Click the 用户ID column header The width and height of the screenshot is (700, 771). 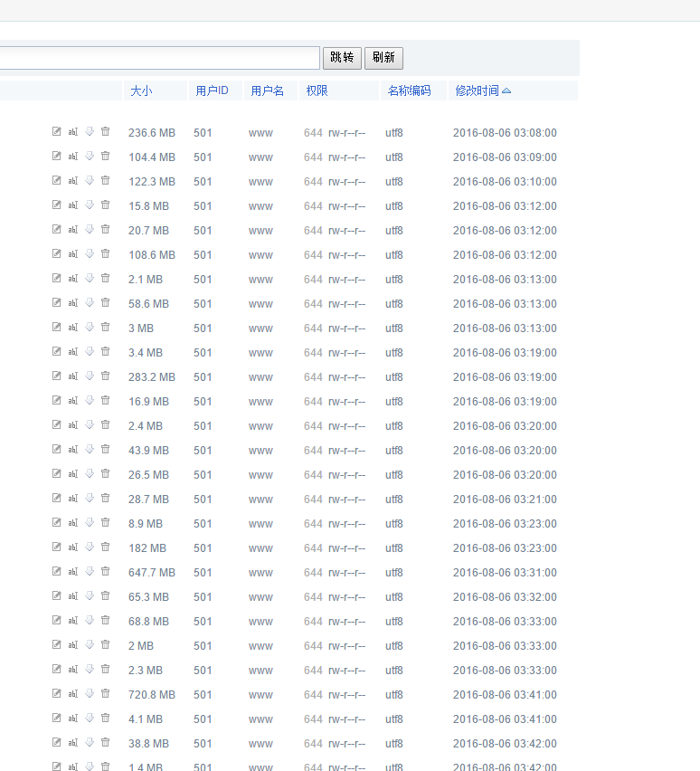[x=212, y=90]
